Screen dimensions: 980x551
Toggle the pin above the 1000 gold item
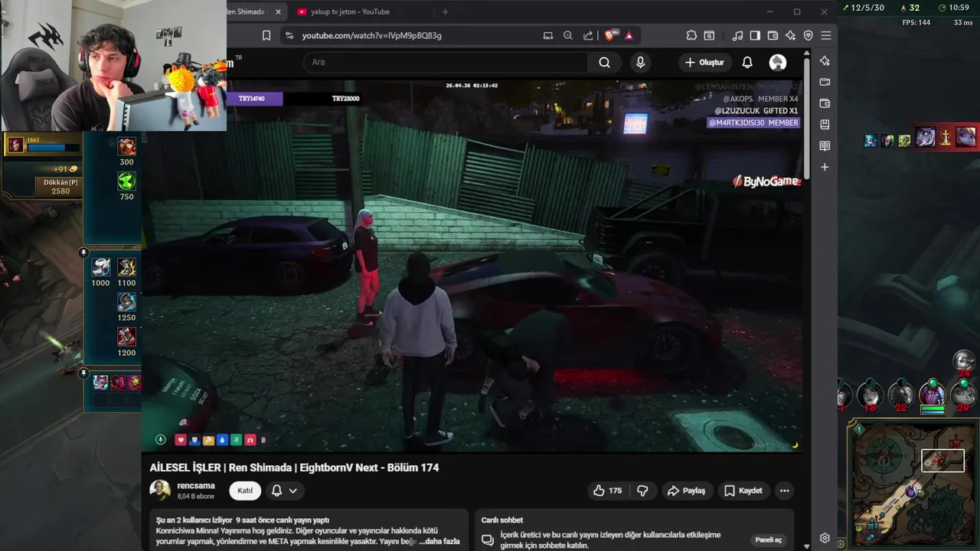click(x=83, y=253)
